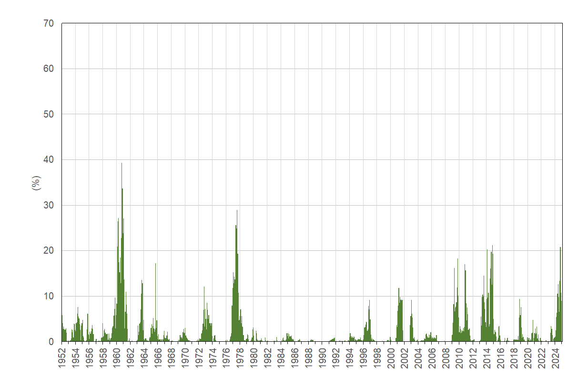Click the y-axis label 0
Viewport: 588px width, 386px height.
tap(51, 342)
